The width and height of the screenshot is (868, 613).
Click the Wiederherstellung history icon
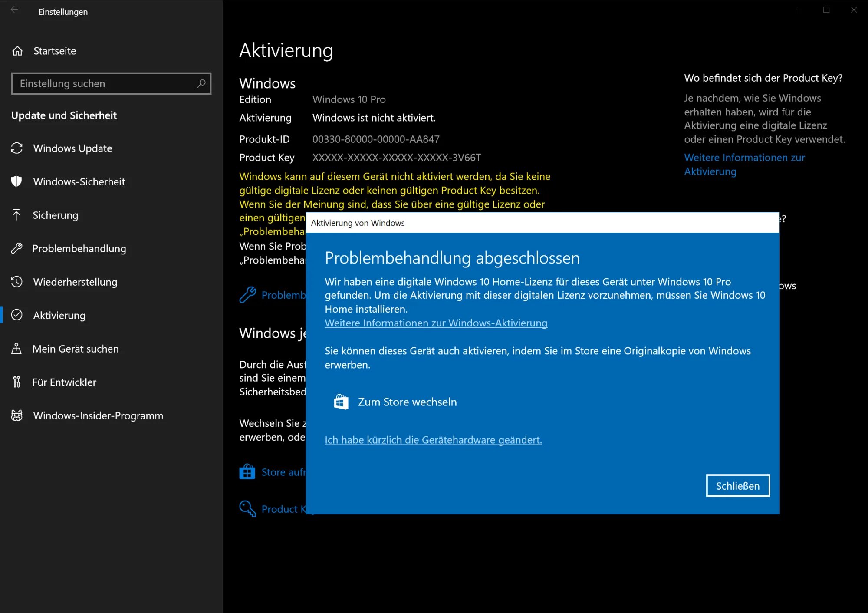[x=16, y=282]
